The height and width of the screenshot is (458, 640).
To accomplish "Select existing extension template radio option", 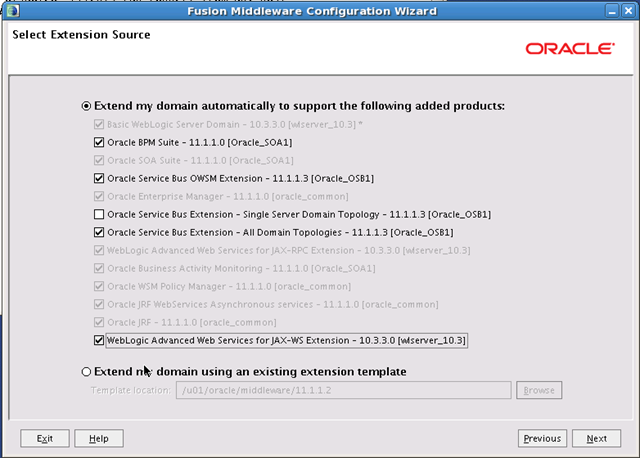I will (86, 371).
